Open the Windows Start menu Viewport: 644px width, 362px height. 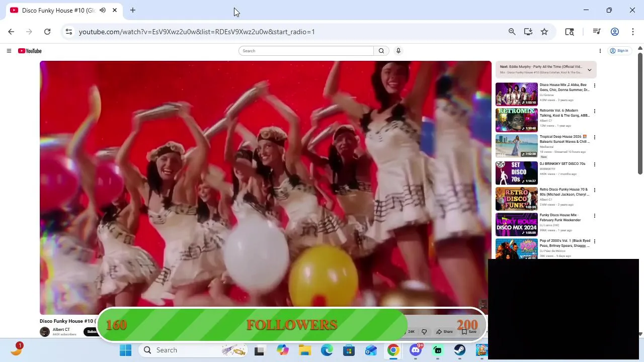point(125,350)
